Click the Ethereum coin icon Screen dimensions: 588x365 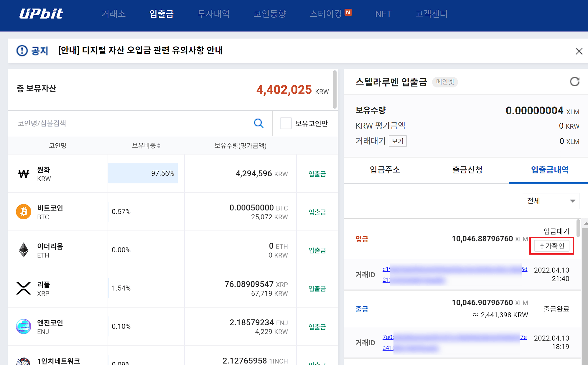pyautogui.click(x=24, y=250)
